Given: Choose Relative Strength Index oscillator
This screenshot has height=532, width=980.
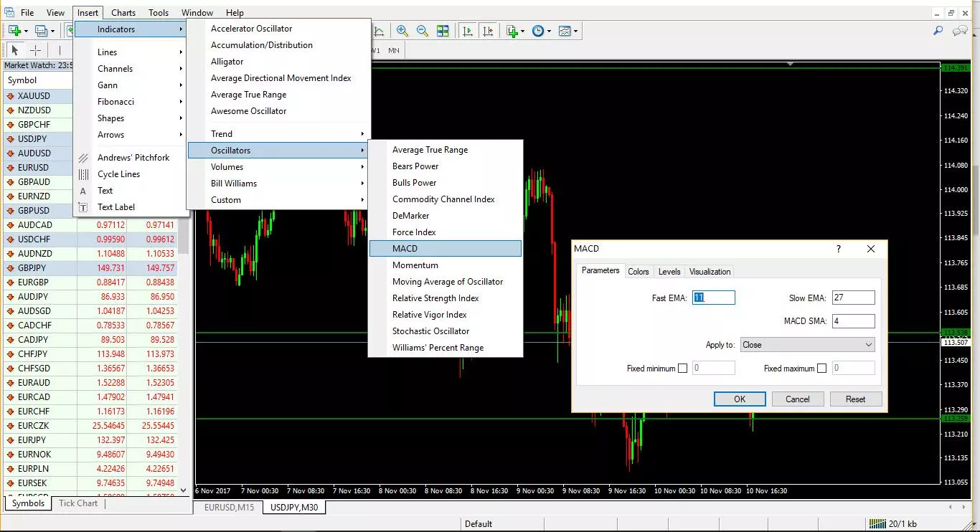Looking at the screenshot, I should (446, 298).
